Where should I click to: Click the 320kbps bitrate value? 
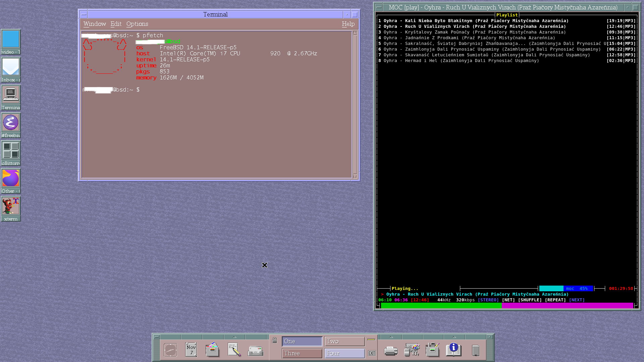(x=465, y=300)
